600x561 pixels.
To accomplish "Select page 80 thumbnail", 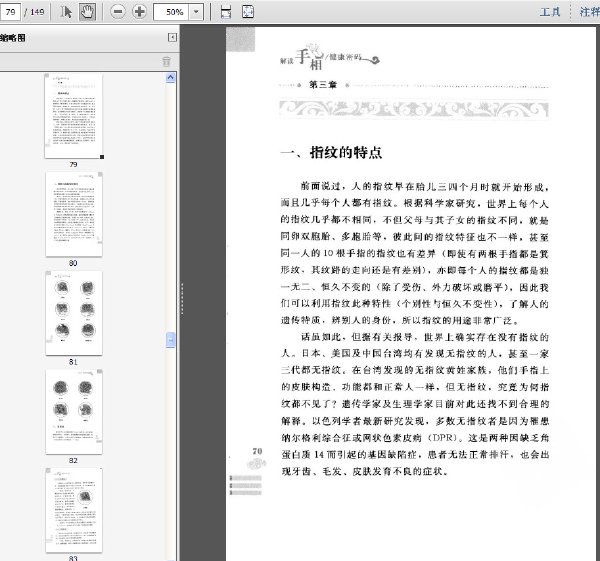I will pyautogui.click(x=73, y=213).
